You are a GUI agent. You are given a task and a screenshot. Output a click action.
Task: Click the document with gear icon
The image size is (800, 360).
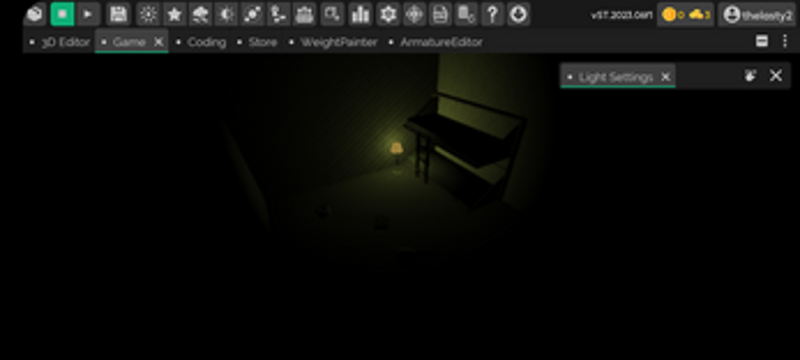click(x=466, y=14)
